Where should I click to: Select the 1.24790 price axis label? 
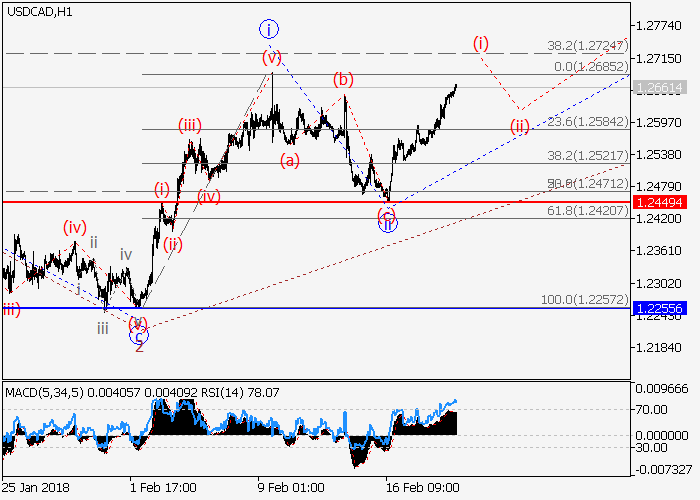(658, 187)
